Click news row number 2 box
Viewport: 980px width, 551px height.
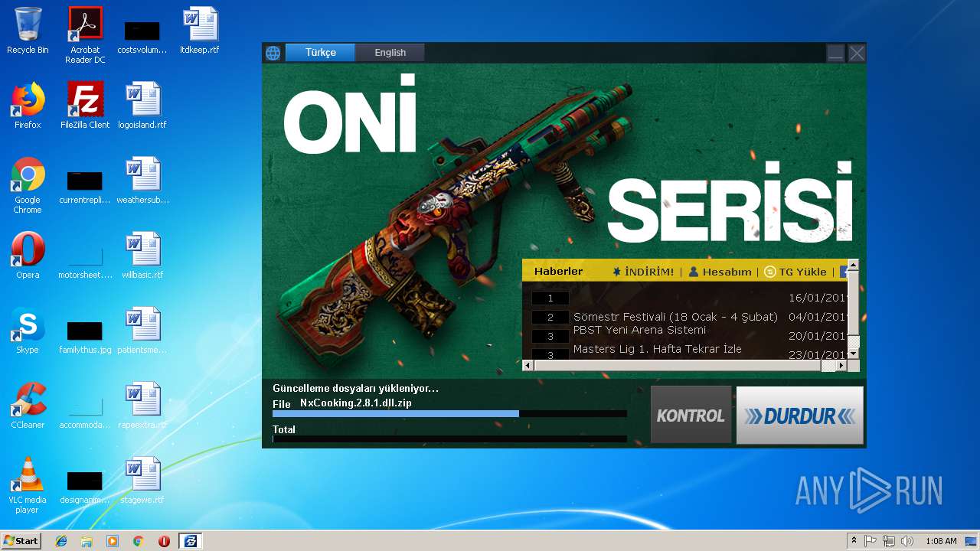pyautogui.click(x=550, y=317)
